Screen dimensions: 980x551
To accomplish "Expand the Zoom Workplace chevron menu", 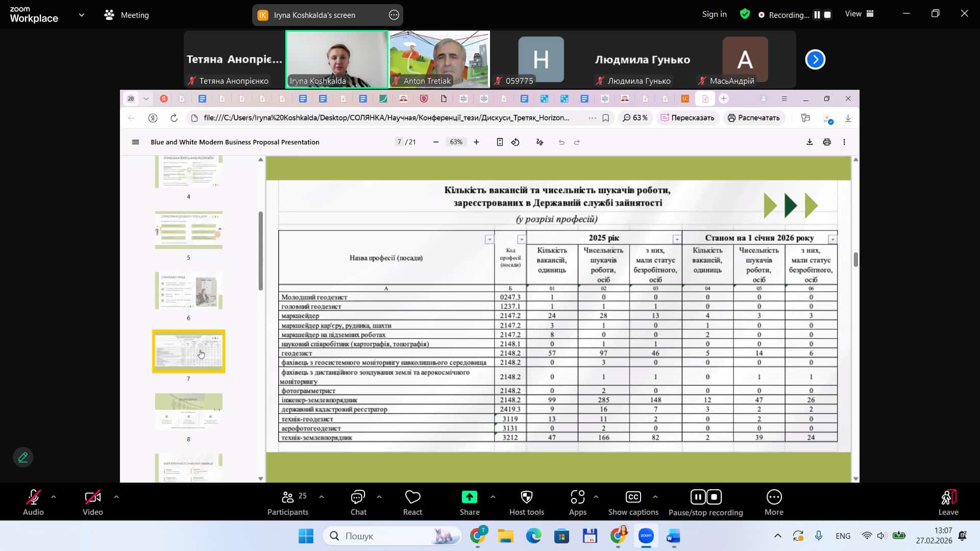I will [x=82, y=15].
